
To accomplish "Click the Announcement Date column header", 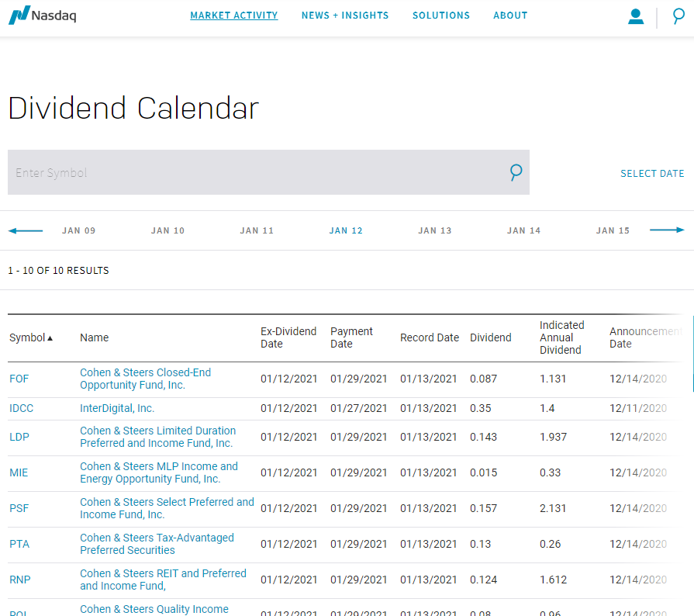I will [x=645, y=338].
